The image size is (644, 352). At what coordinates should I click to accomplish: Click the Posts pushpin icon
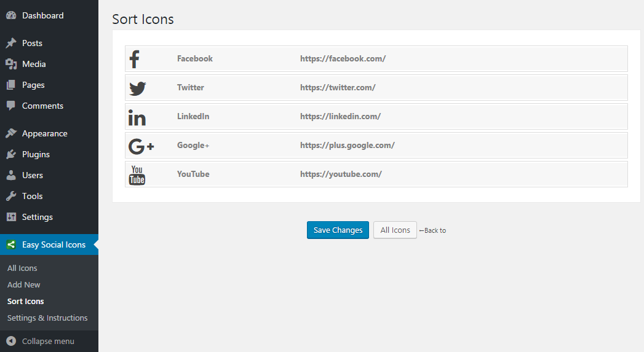(x=11, y=43)
